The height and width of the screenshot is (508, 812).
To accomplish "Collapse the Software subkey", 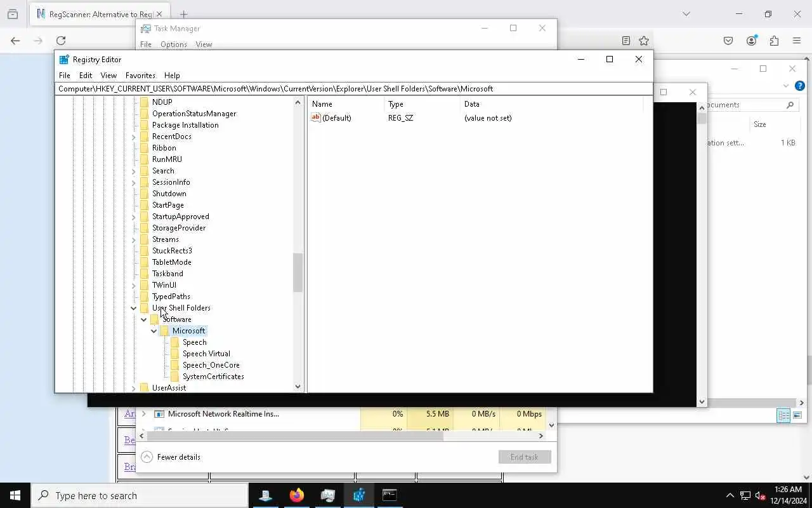I will point(144,319).
